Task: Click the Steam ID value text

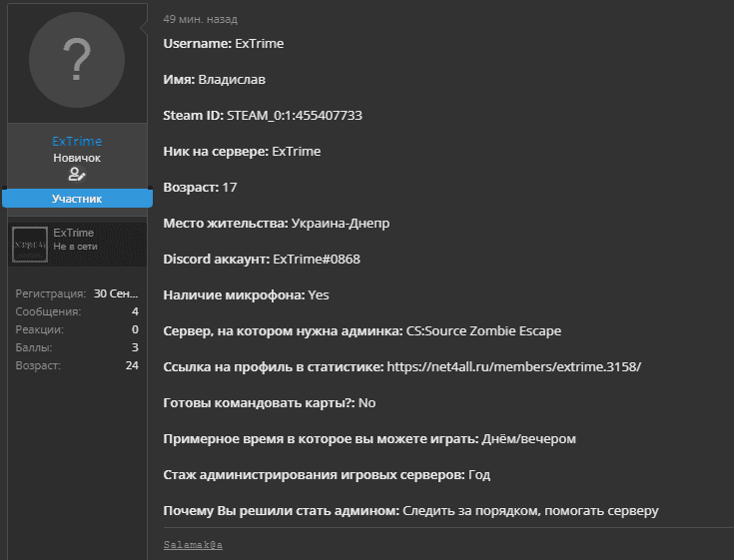Action: pos(295,115)
